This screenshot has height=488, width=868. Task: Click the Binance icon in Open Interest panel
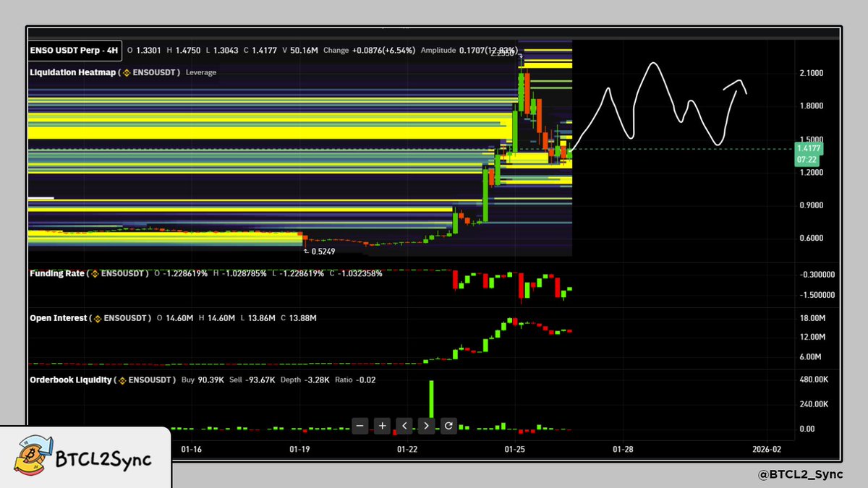click(x=98, y=318)
